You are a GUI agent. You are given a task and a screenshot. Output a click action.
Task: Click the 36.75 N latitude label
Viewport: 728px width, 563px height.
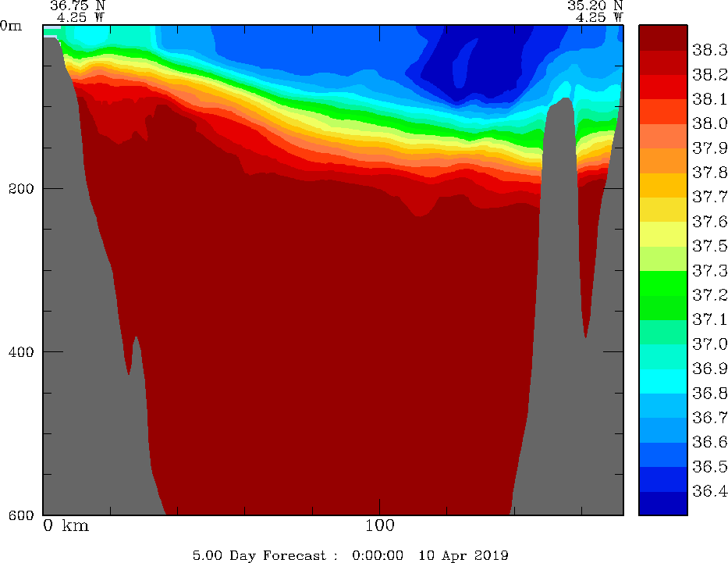(x=77, y=5)
